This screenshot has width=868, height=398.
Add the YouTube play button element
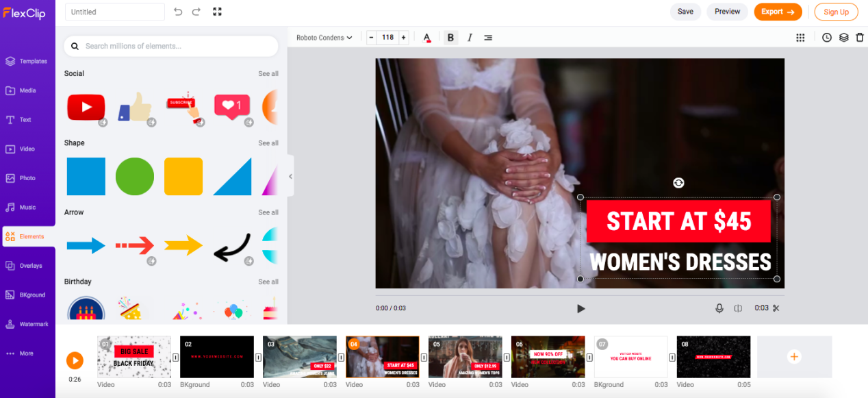click(86, 108)
